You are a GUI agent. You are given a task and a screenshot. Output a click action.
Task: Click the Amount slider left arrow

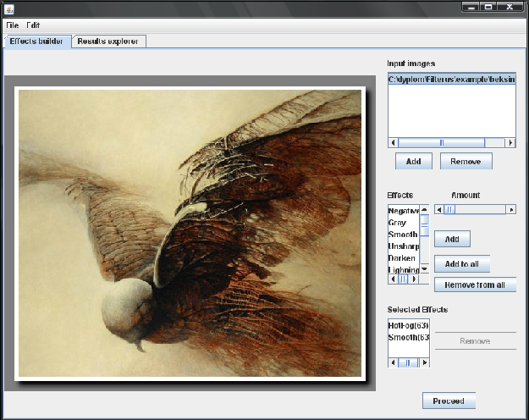point(439,210)
